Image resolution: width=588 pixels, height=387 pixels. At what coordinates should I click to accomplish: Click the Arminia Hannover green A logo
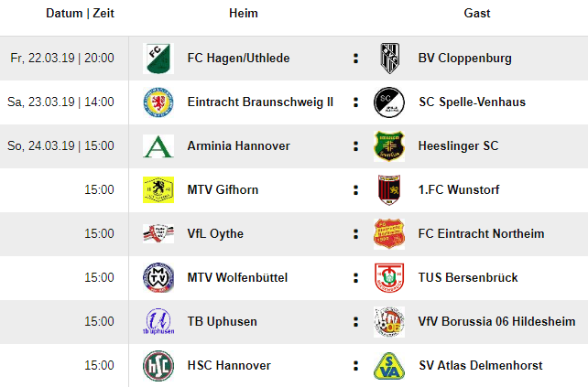(x=158, y=146)
